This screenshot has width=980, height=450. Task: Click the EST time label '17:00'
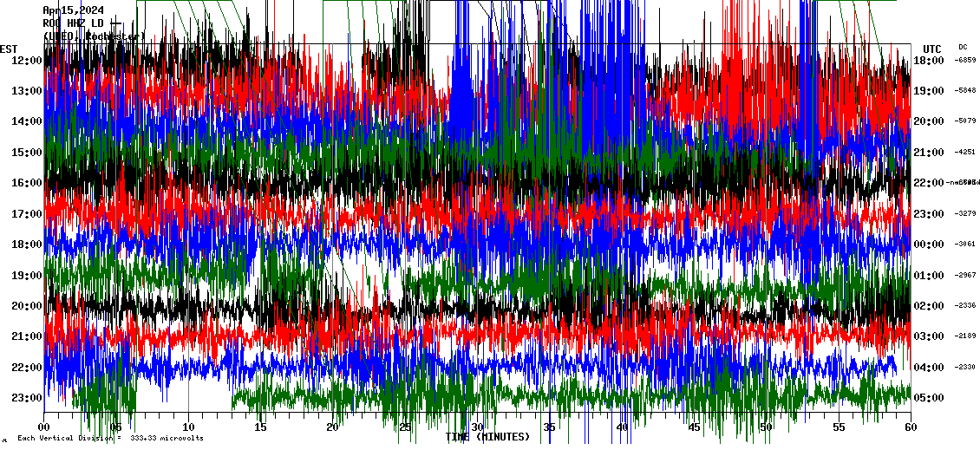(x=26, y=214)
